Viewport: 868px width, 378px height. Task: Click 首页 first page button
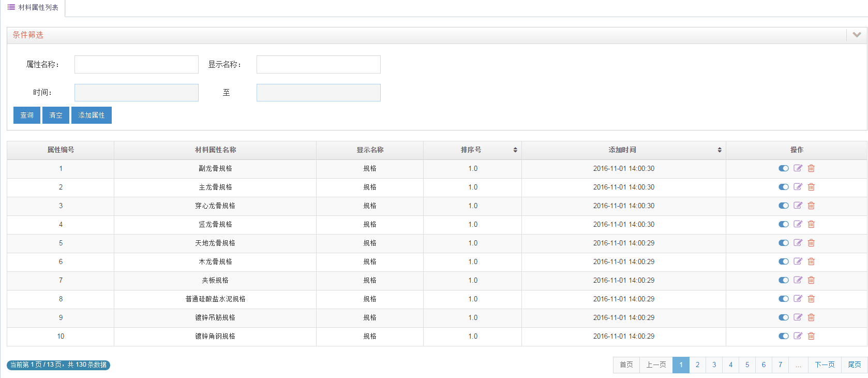point(626,365)
